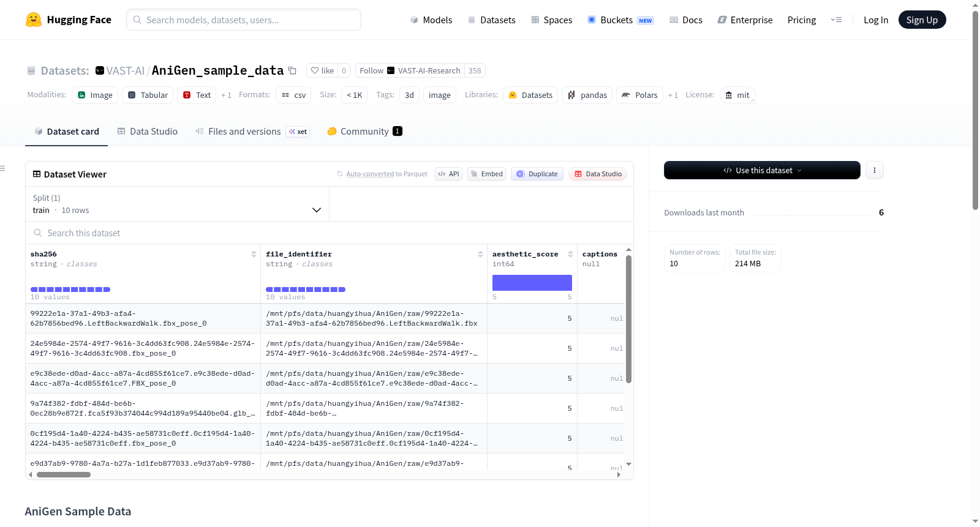This screenshot has height=527, width=980.
Task: Open the navigation overflow menu icon
Action: 836,20
